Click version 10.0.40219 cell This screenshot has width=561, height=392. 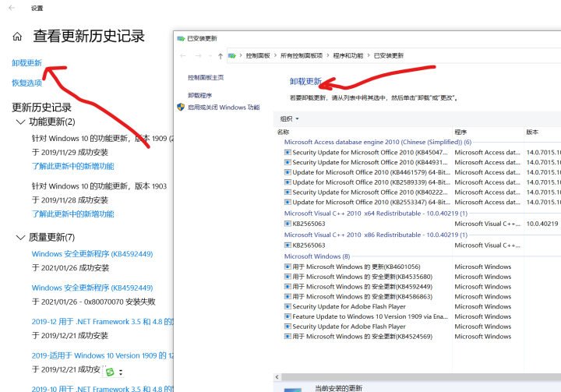coord(542,224)
